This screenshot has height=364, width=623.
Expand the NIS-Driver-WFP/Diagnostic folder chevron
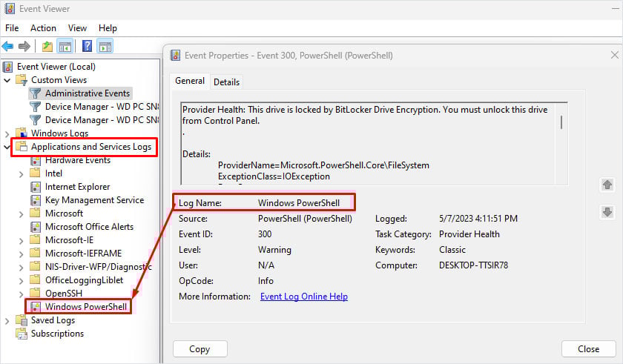tap(21, 268)
